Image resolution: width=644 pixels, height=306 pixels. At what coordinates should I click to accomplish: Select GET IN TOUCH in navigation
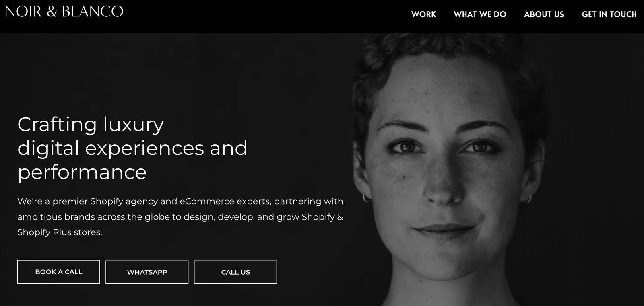[609, 14]
